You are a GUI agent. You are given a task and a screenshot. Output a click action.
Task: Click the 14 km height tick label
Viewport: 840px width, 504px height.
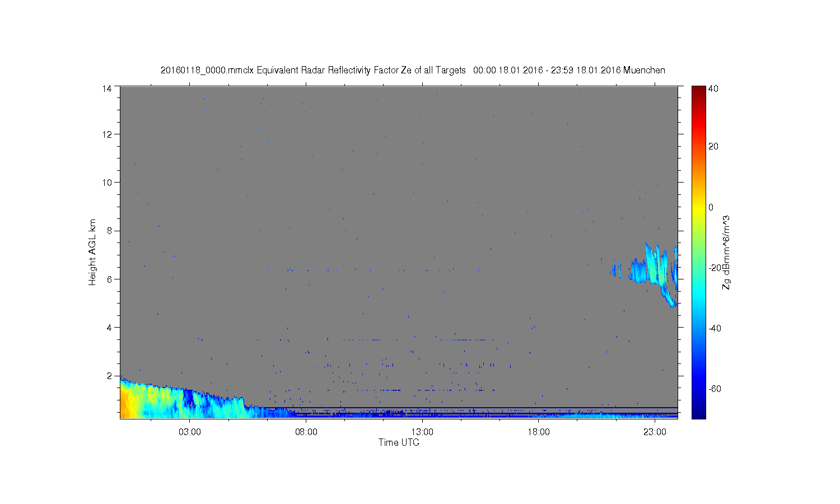[107, 88]
